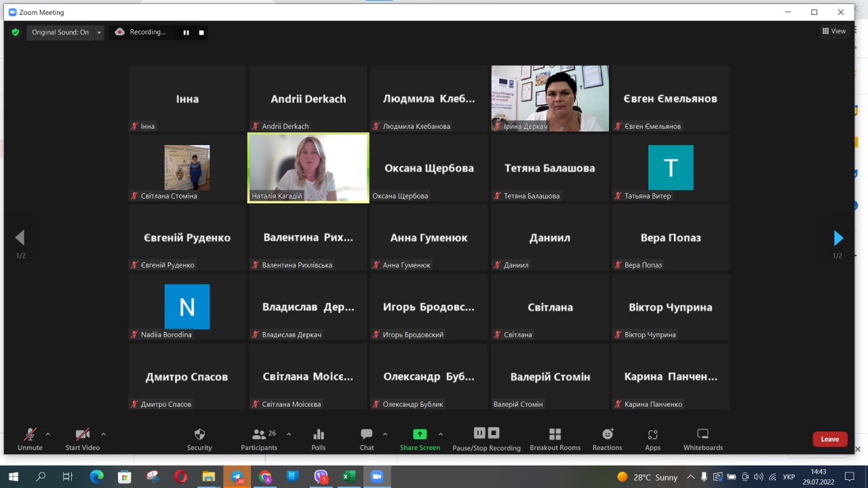Open the Participants panel
The height and width of the screenshot is (488, 868).
click(x=259, y=434)
